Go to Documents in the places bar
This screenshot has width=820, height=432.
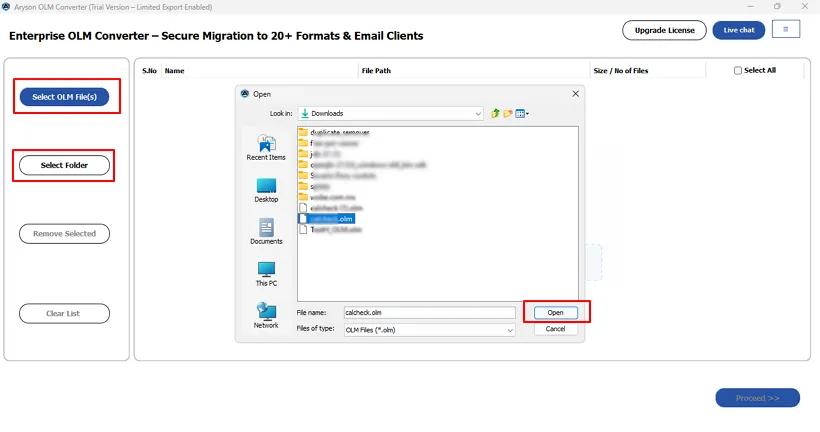[x=266, y=232]
